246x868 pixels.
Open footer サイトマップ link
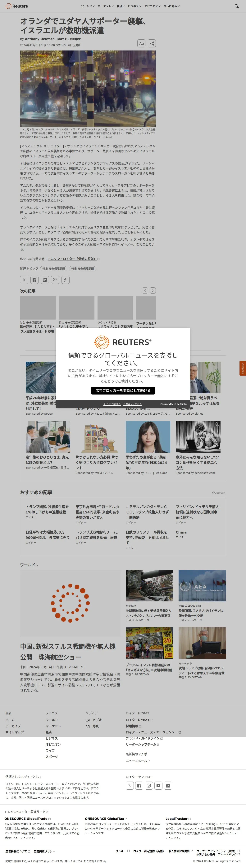[x=15, y=732]
